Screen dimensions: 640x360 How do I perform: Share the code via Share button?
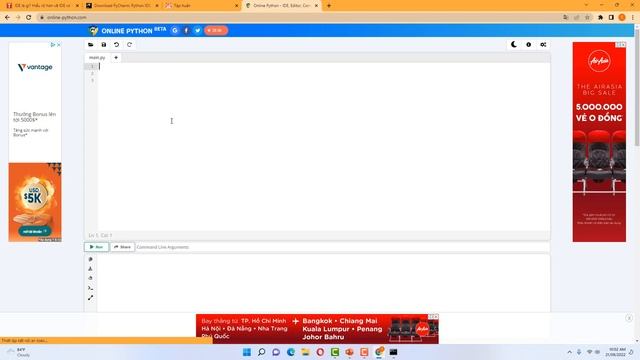pos(122,247)
